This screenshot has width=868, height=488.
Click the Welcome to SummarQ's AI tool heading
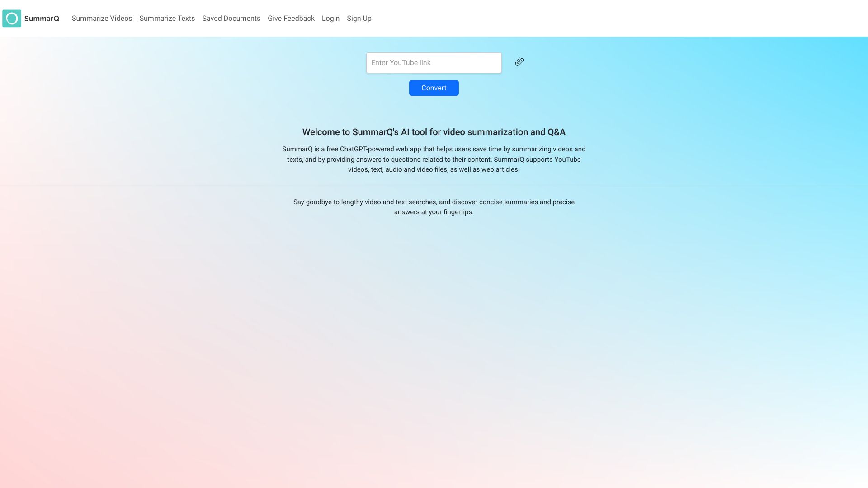point(434,132)
